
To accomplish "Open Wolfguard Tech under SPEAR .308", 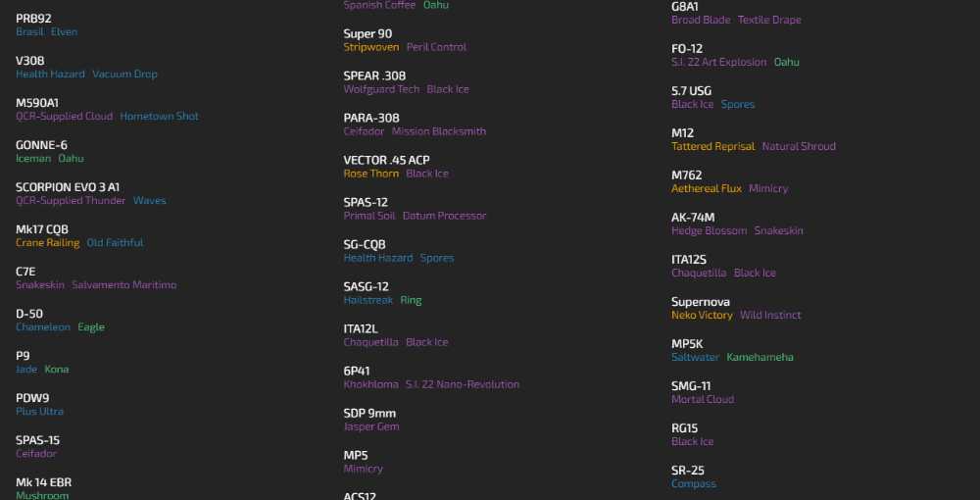I will 381,89.
